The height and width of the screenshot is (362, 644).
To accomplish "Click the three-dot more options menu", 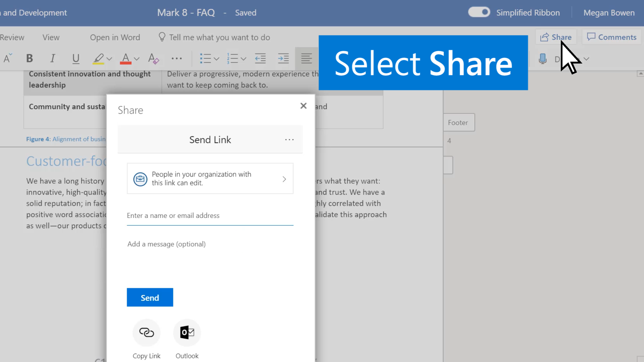I will tap(289, 139).
